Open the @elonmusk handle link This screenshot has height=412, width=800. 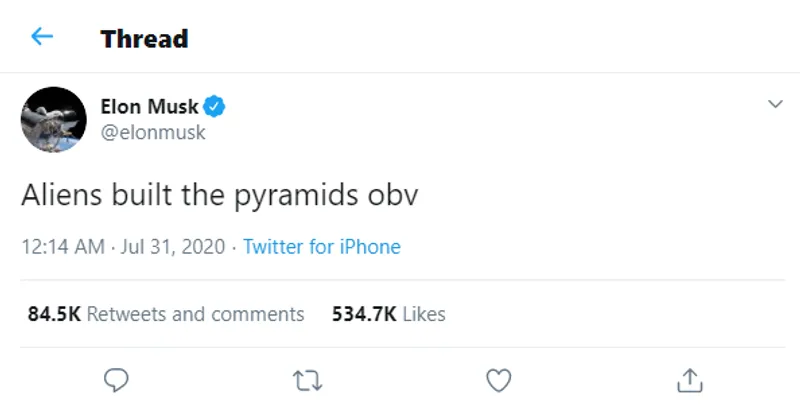153,132
